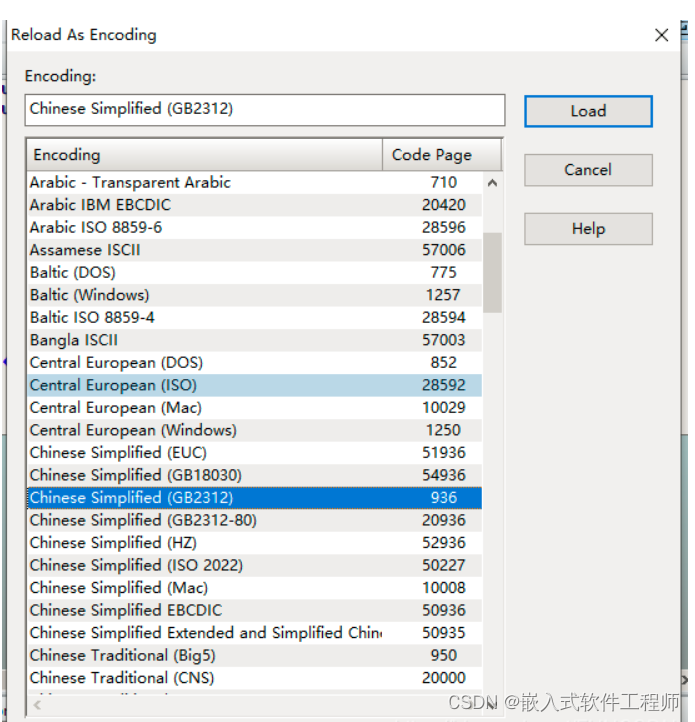Select Chinese Traditional (CNS) encoding

(255, 679)
